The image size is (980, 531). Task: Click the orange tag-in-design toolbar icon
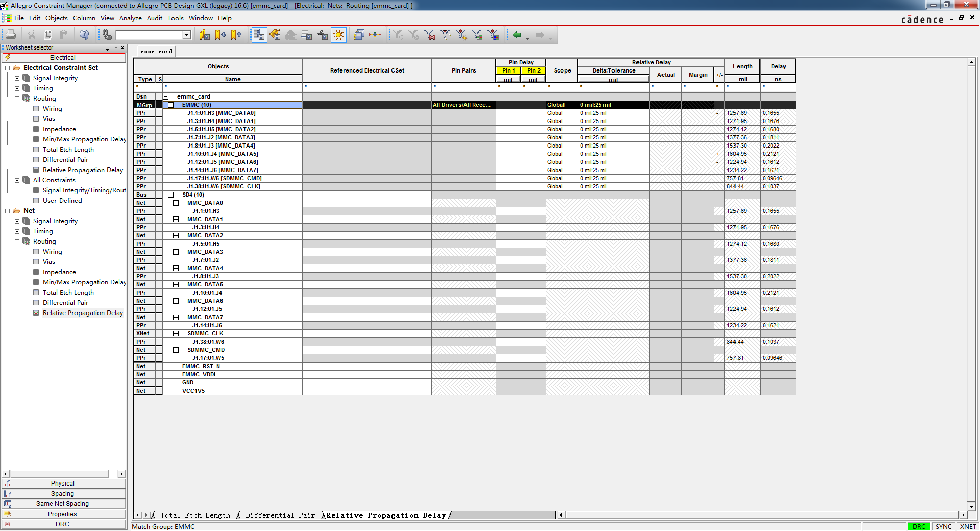click(x=275, y=35)
